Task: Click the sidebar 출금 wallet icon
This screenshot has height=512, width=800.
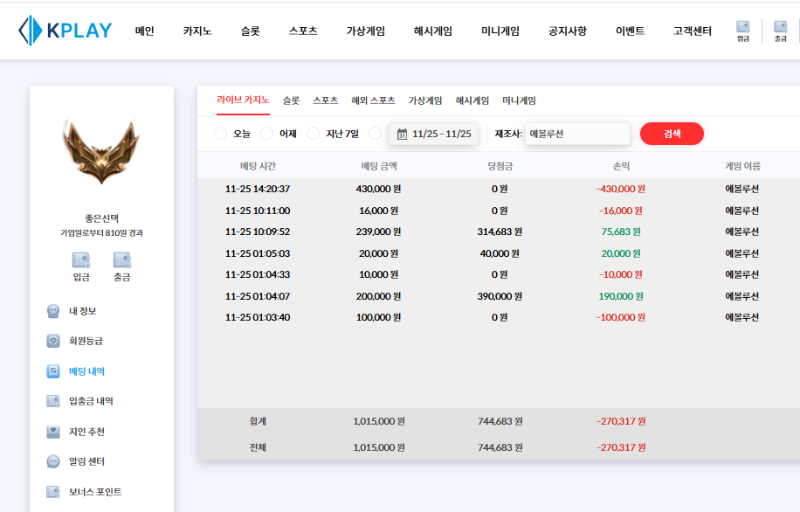Action: 121,260
